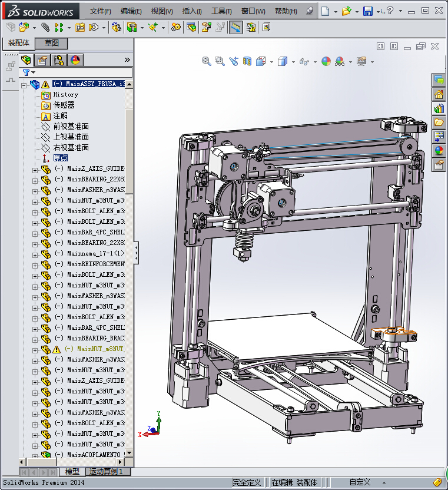Open the Exploded View tool

point(206,28)
